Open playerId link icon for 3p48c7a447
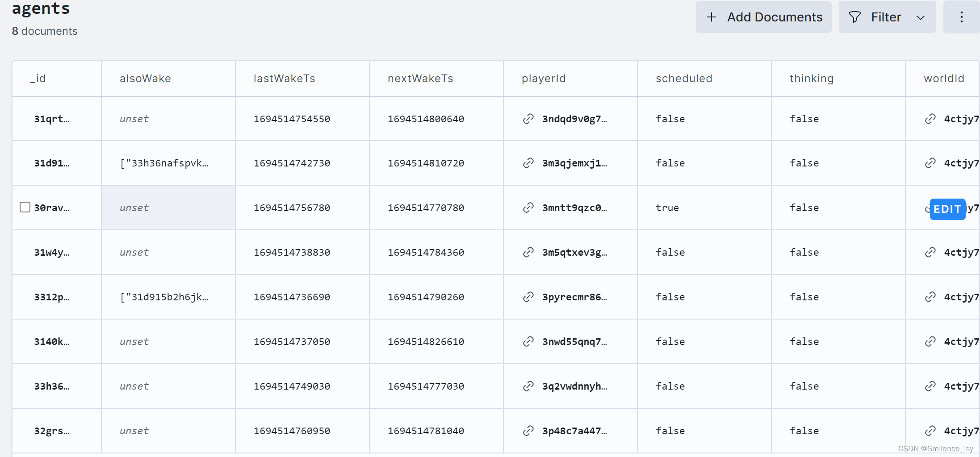This screenshot has width=980, height=457. point(528,431)
